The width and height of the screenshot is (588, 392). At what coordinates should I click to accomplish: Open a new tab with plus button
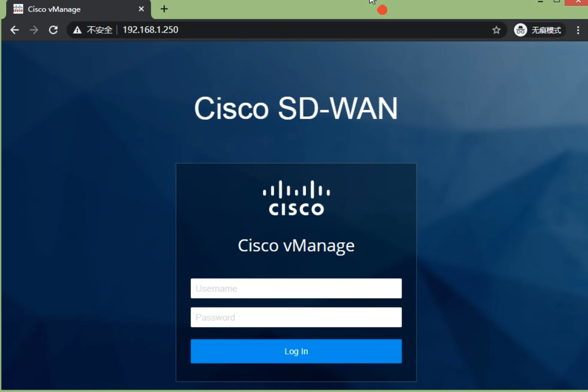pos(164,9)
